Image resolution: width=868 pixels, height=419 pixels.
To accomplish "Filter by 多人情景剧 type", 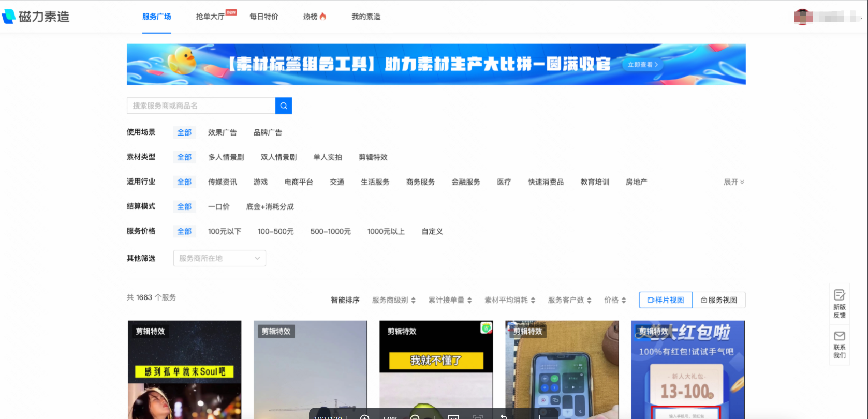I will (x=226, y=157).
